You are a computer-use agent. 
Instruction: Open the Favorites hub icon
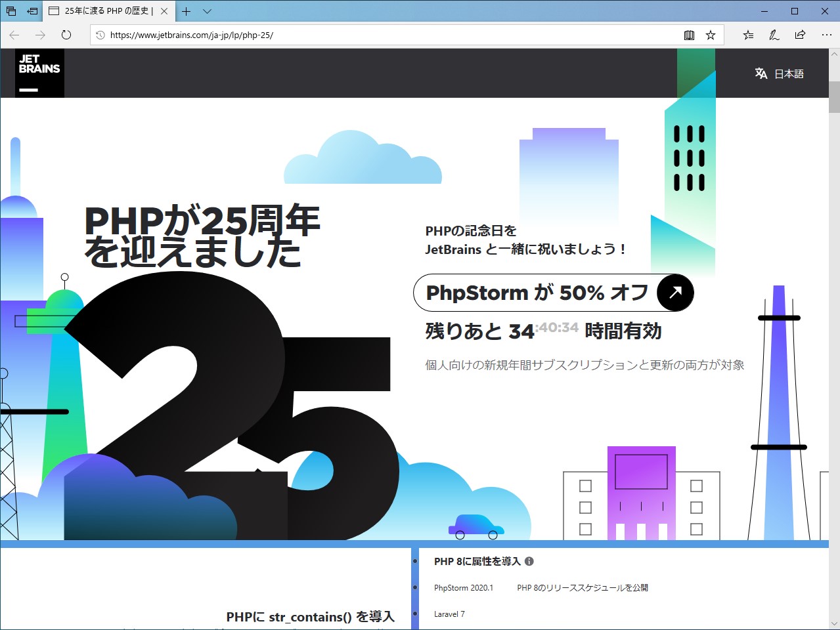point(748,35)
